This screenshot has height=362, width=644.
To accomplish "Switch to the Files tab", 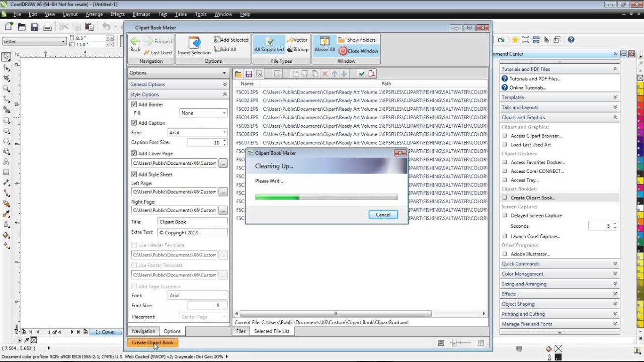I will (241, 331).
